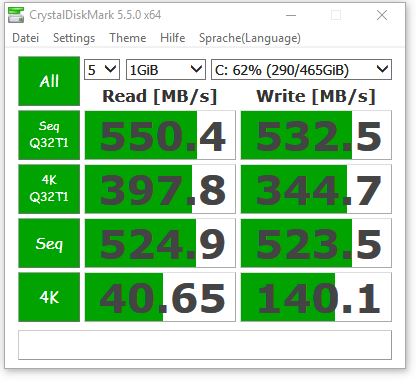This screenshot has width=416, height=386.
Task: Open the drive dropdown showing C: 62%
Action: pyautogui.click(x=301, y=70)
